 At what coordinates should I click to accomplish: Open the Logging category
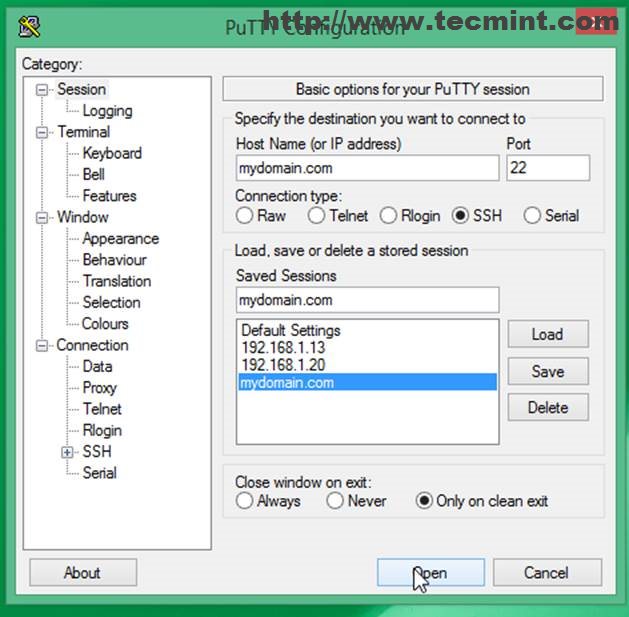pos(107,111)
